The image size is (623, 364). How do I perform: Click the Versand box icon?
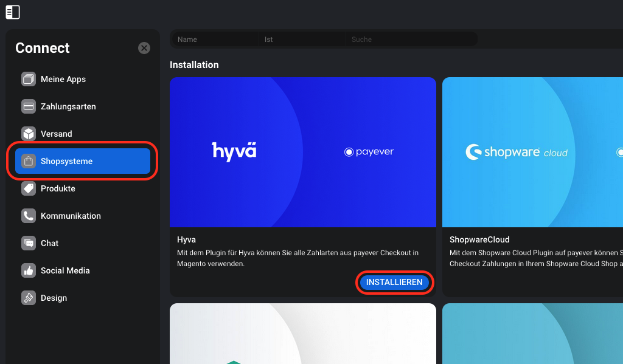point(29,134)
